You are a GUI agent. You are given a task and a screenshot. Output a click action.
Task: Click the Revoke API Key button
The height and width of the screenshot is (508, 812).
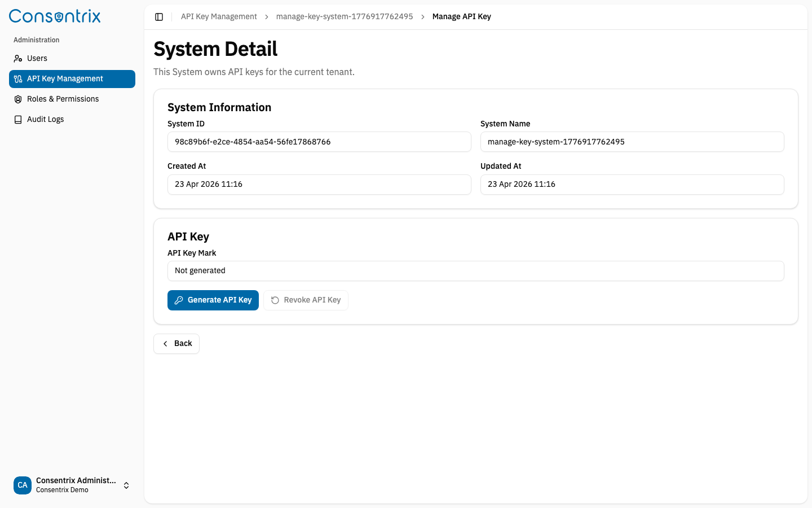coord(306,300)
